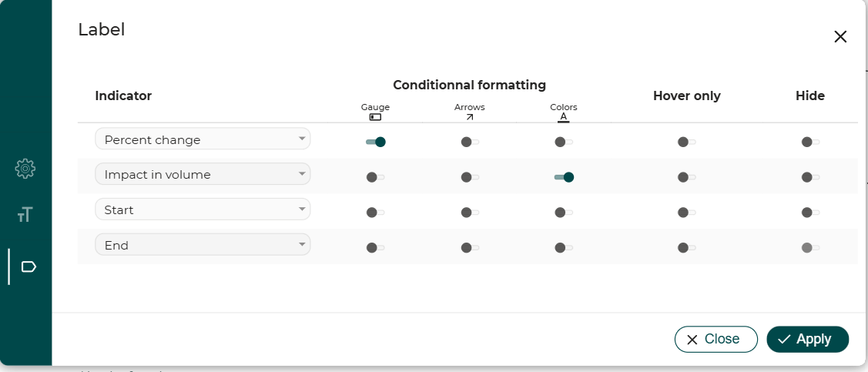Select the label tag sidebar icon

28,266
